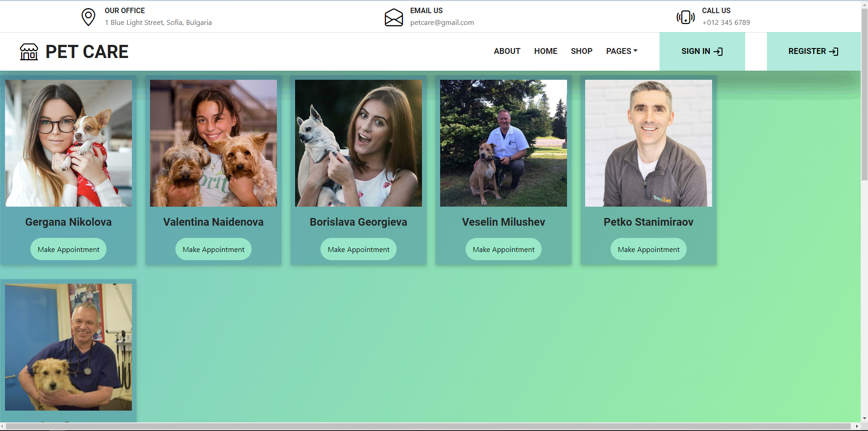Open the Shop menu item
The height and width of the screenshot is (431, 868).
coord(582,51)
